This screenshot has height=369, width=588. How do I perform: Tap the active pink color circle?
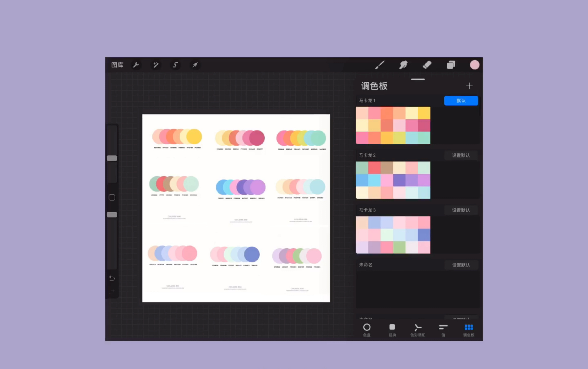[x=475, y=65]
